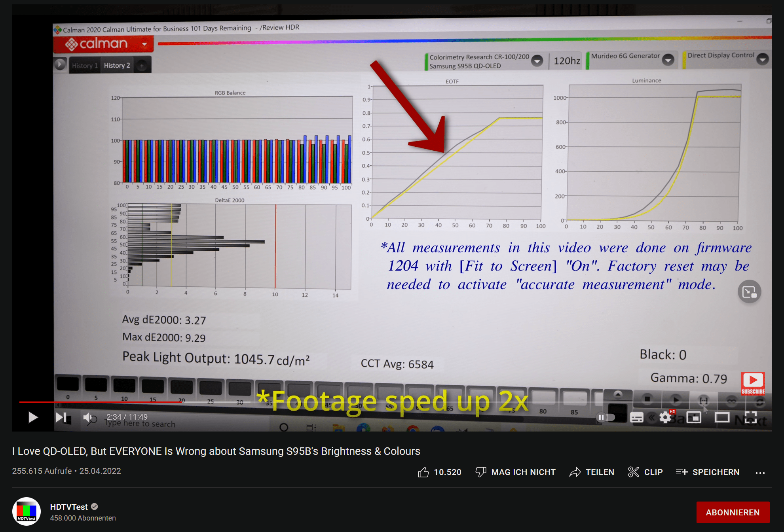The height and width of the screenshot is (532, 784).
Task: Click Calman's stop measurement icon
Action: point(647,399)
